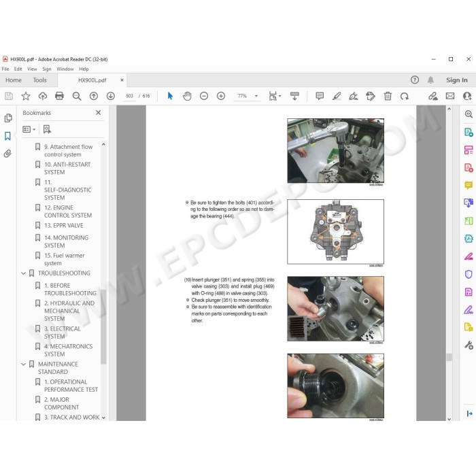Close the Bookmarks panel
The height and width of the screenshot is (476, 476).
[x=99, y=113]
